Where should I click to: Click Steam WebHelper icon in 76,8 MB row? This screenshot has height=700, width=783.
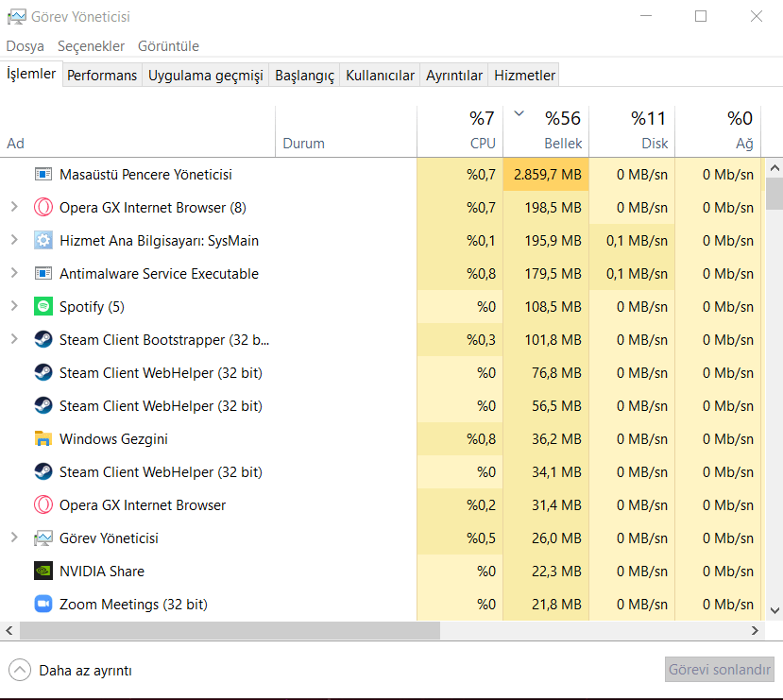43,372
